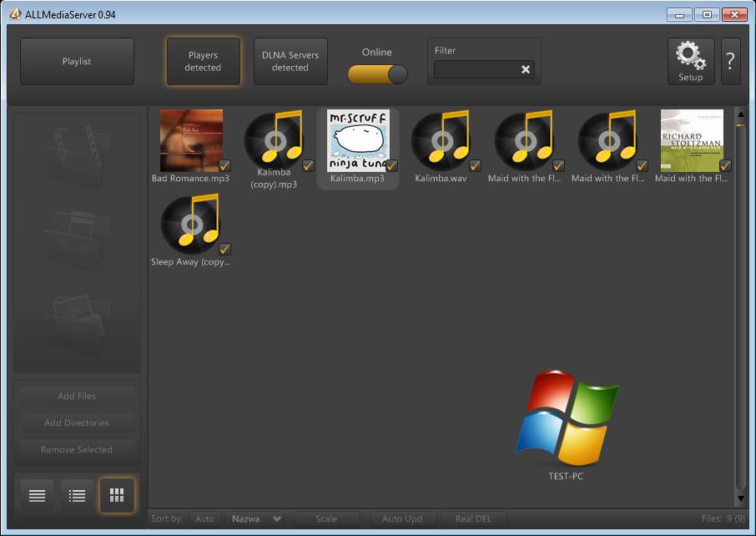This screenshot has height=536, width=756.
Task: Switch to detailed list view
Action: click(77, 496)
